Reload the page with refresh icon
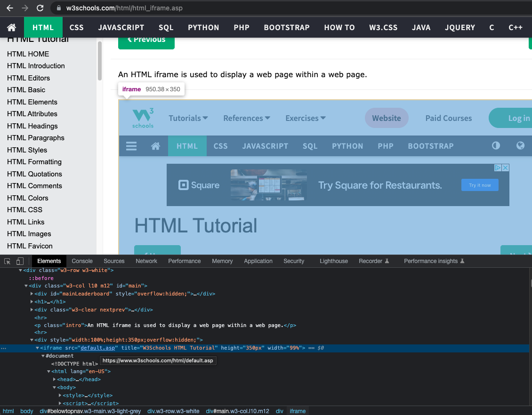The height and width of the screenshot is (415, 532). click(x=40, y=8)
